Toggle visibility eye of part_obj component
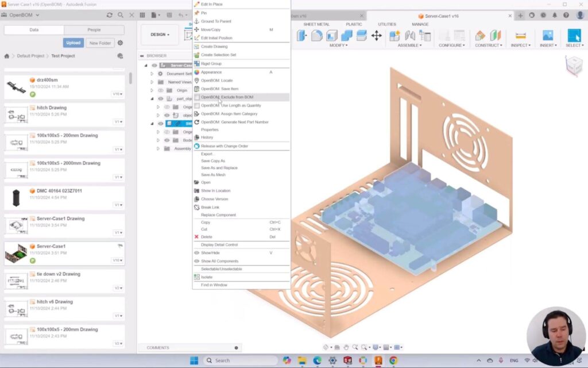The image size is (588, 368). [161, 99]
